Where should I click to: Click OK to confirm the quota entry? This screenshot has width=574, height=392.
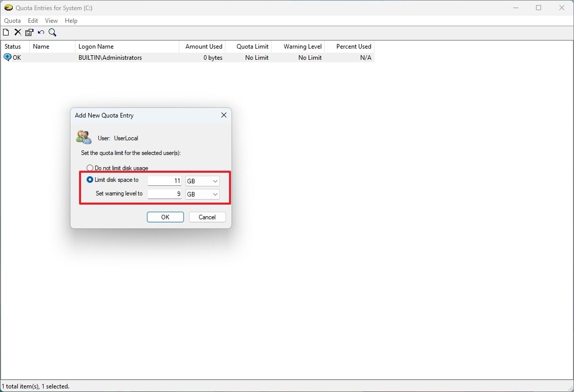click(165, 217)
